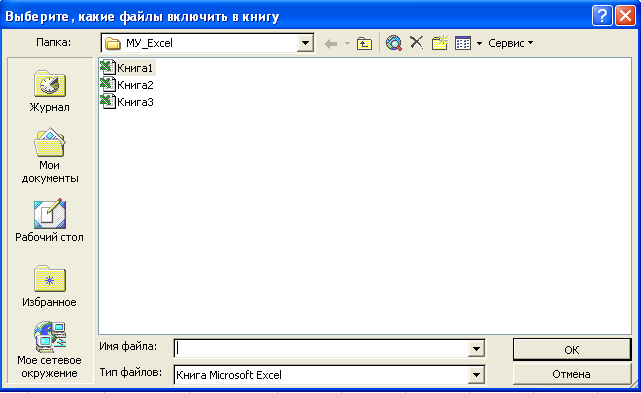Select the Книга2 Excel file icon
This screenshot has width=641, height=393.
point(108,85)
